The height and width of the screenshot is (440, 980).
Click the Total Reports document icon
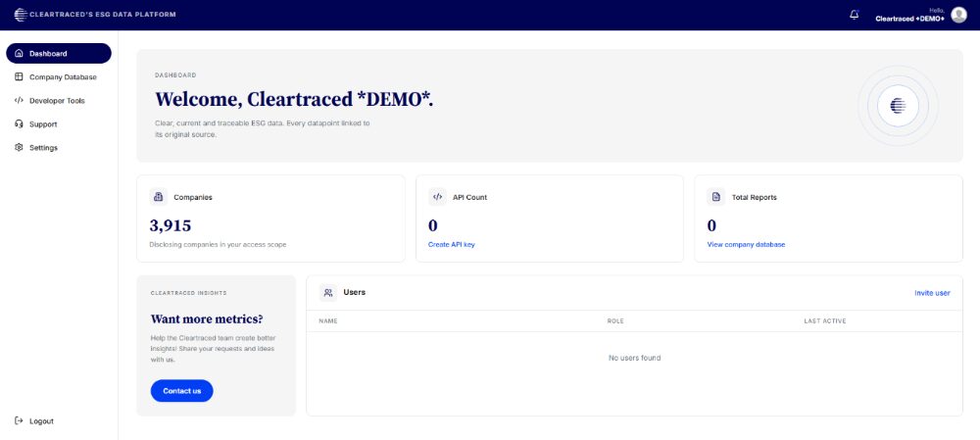click(x=716, y=197)
